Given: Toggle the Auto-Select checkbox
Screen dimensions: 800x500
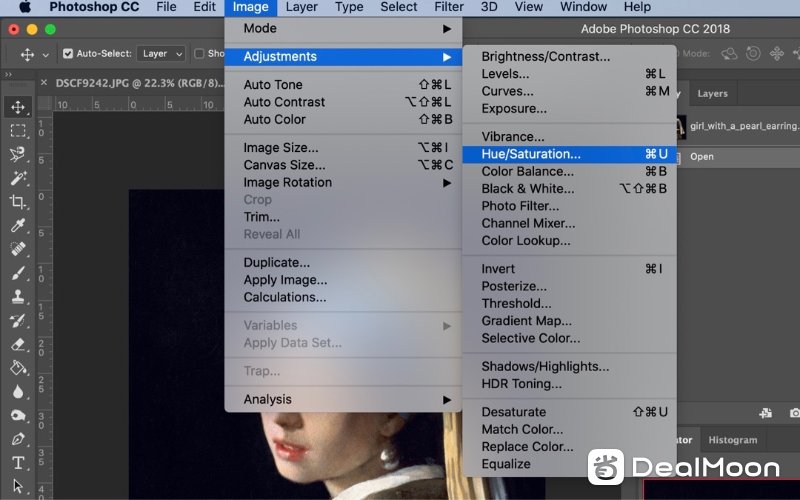Looking at the screenshot, I should (x=68, y=54).
